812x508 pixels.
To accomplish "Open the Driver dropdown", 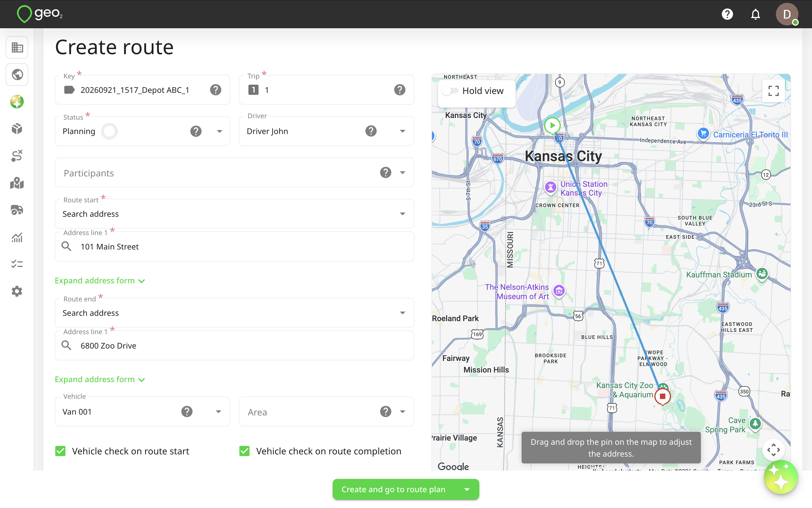I will [403, 131].
